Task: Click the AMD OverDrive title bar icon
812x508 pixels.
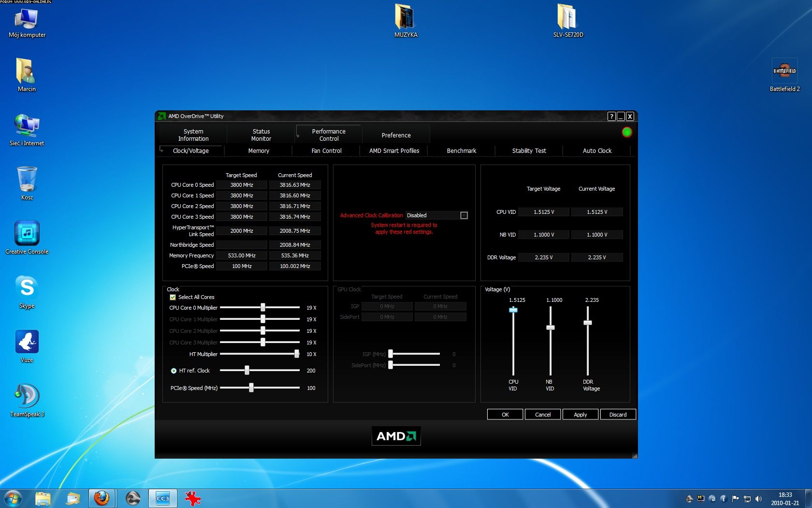Action: (x=161, y=116)
